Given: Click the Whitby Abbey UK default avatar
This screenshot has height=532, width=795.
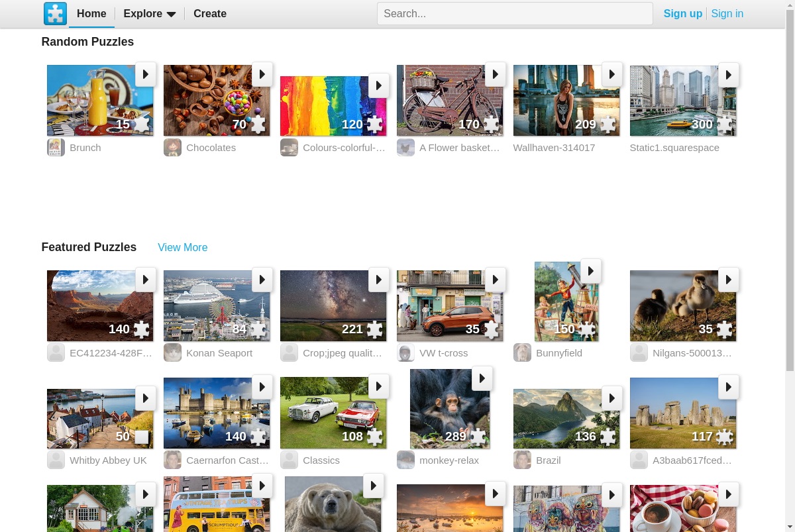Looking at the screenshot, I should tap(56, 460).
